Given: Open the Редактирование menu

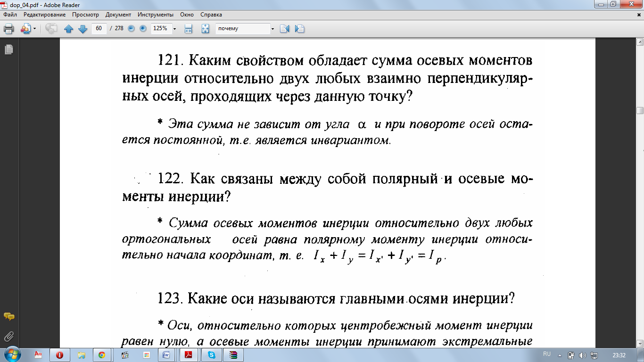Looking at the screenshot, I should click(x=44, y=15).
